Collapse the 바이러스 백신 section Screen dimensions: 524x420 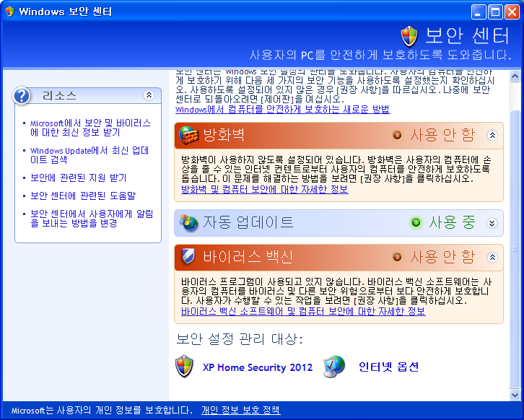click(x=492, y=258)
